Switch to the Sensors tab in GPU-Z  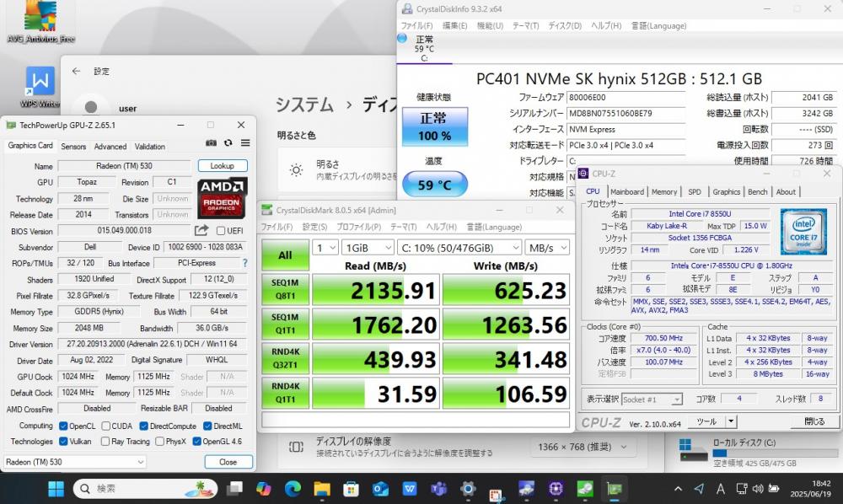coord(73,146)
